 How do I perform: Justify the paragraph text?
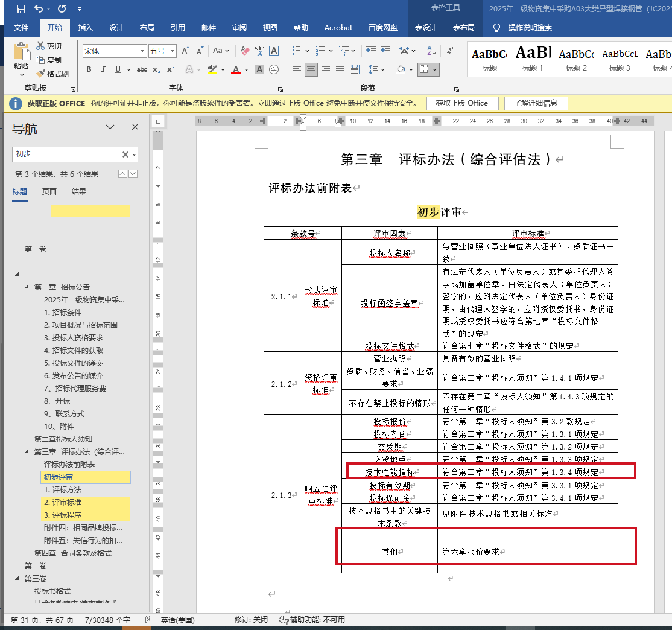click(340, 69)
